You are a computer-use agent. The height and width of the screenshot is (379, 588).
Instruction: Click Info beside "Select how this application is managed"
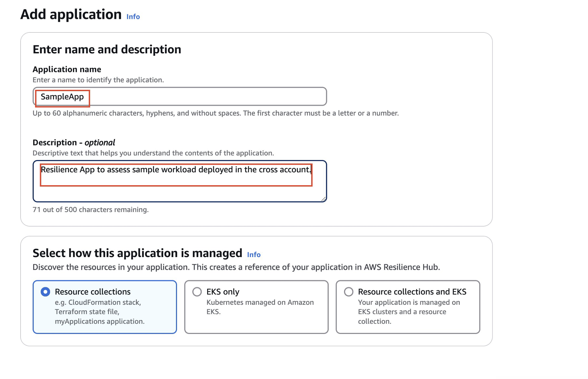pos(254,254)
